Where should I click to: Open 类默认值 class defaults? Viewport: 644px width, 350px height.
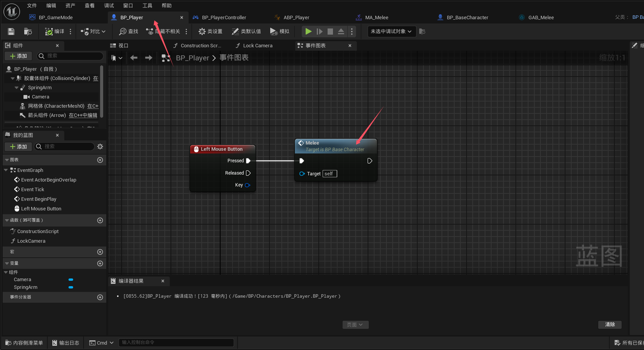tap(246, 32)
